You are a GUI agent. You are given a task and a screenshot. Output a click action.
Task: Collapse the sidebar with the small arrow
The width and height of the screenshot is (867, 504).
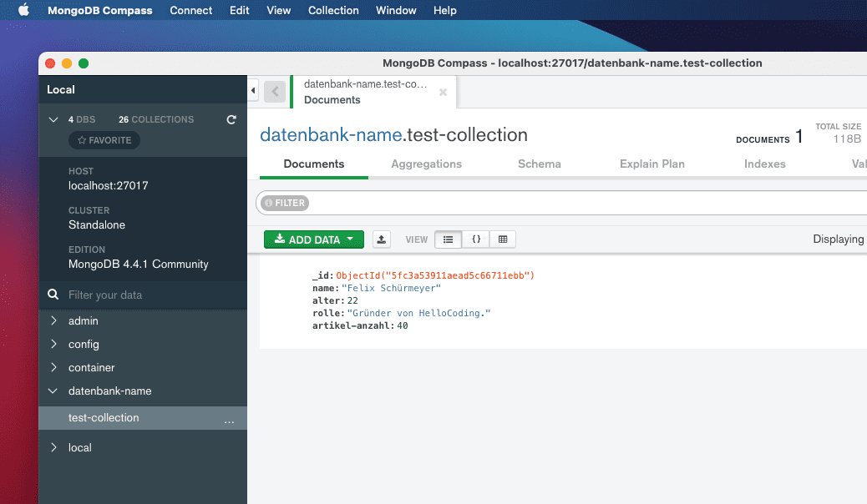pyautogui.click(x=253, y=90)
